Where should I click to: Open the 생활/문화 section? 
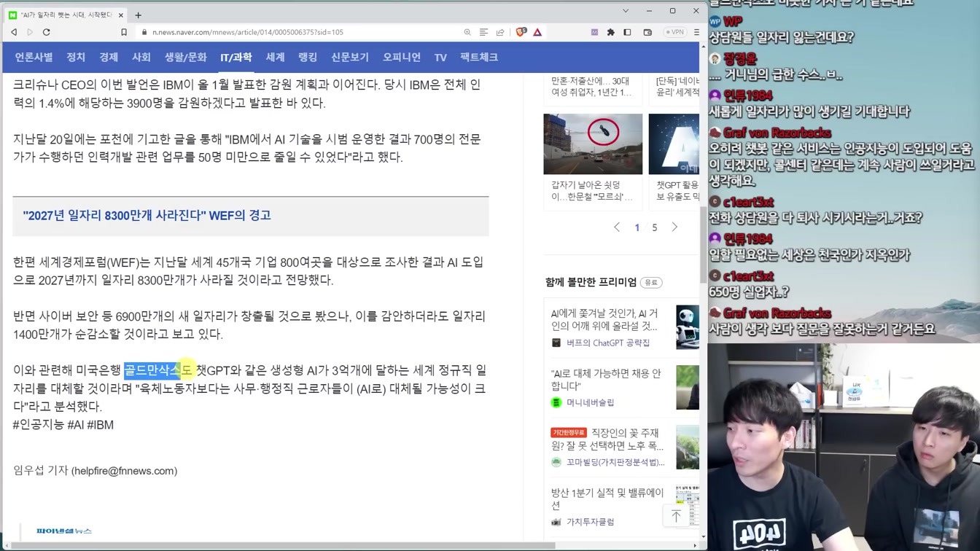pos(185,57)
